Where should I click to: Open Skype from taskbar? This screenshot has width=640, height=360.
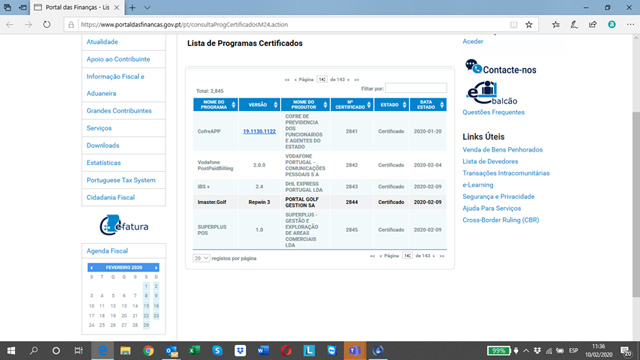[x=217, y=351]
